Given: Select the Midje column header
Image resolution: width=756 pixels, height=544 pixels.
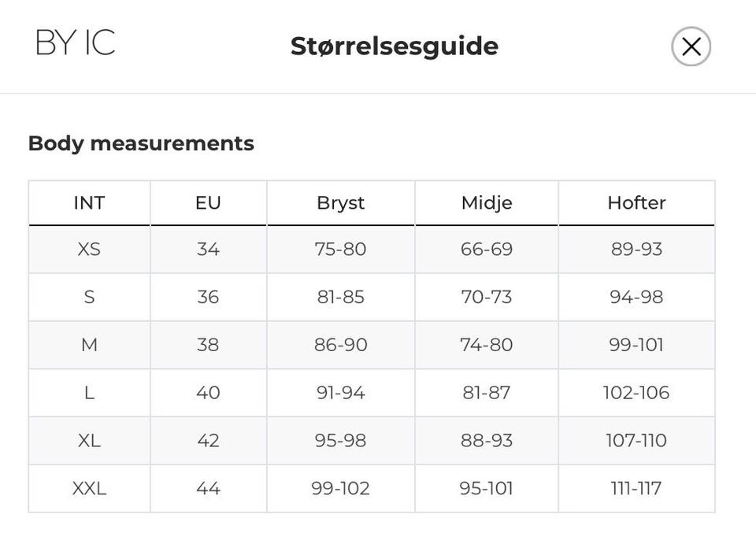Looking at the screenshot, I should tap(487, 202).
